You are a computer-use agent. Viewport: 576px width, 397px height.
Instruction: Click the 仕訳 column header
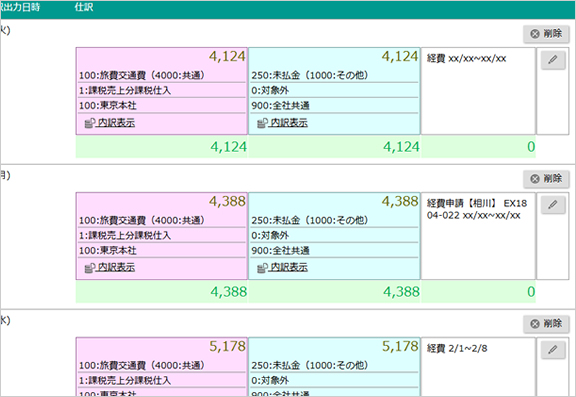[84, 7]
